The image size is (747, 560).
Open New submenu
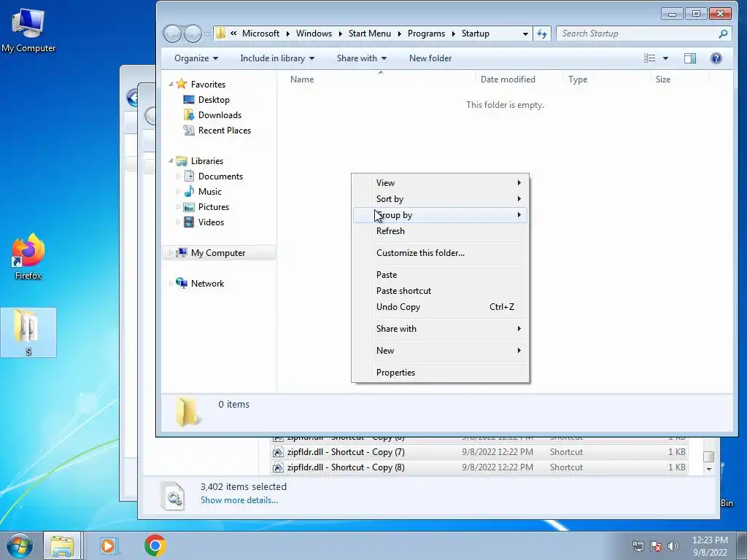click(440, 351)
